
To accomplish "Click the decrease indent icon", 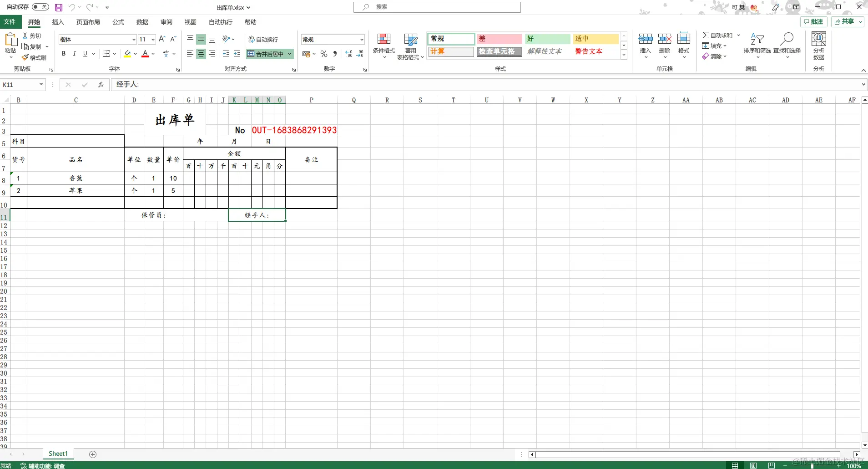I will coord(226,54).
